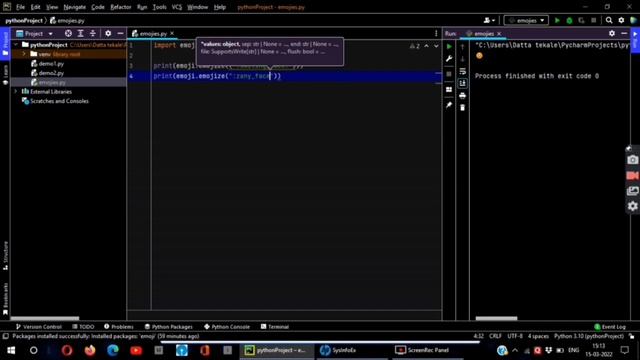Open Event Log

610,327
